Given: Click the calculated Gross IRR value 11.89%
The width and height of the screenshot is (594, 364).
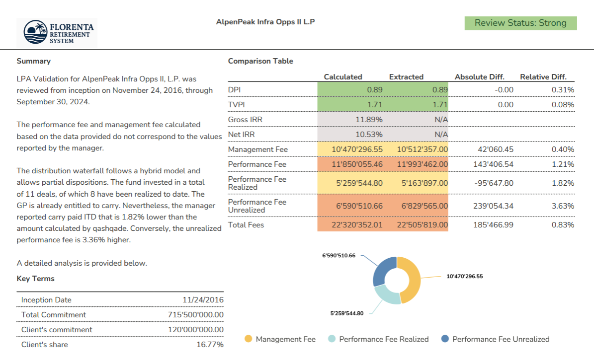Looking at the screenshot, I should [x=369, y=120].
